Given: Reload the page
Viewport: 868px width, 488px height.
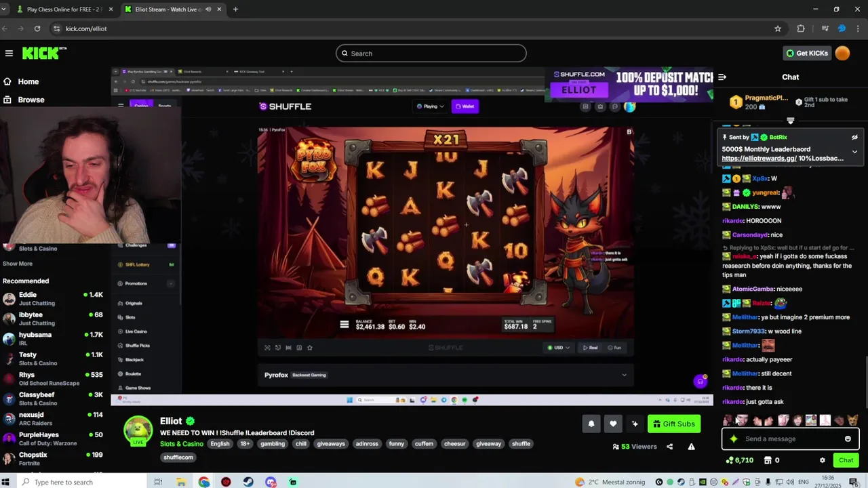Looking at the screenshot, I should (37, 28).
